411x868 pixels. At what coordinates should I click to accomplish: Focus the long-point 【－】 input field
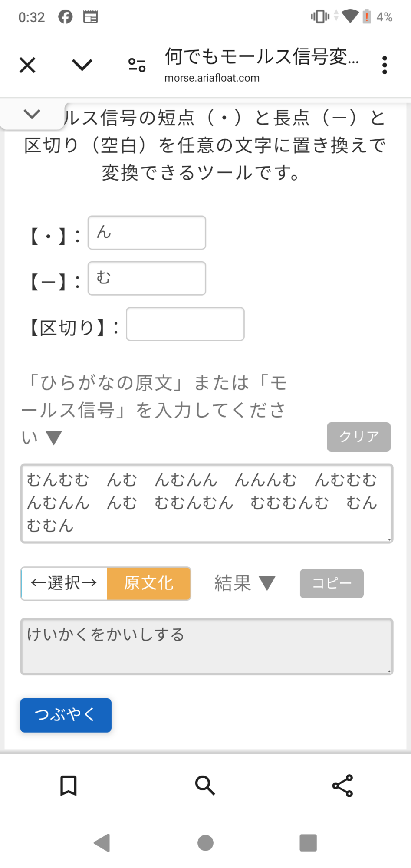coord(147,278)
